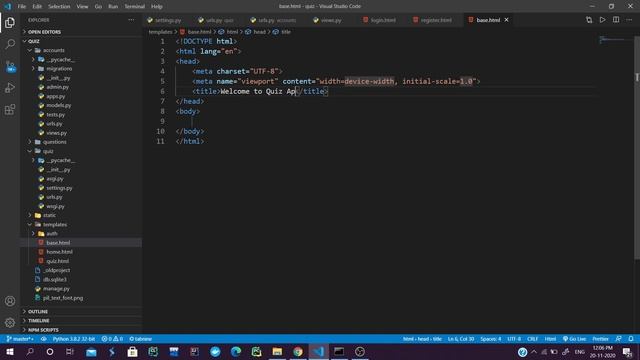Click CRLF end of line selector
The height and width of the screenshot is (360, 640).
532,339
